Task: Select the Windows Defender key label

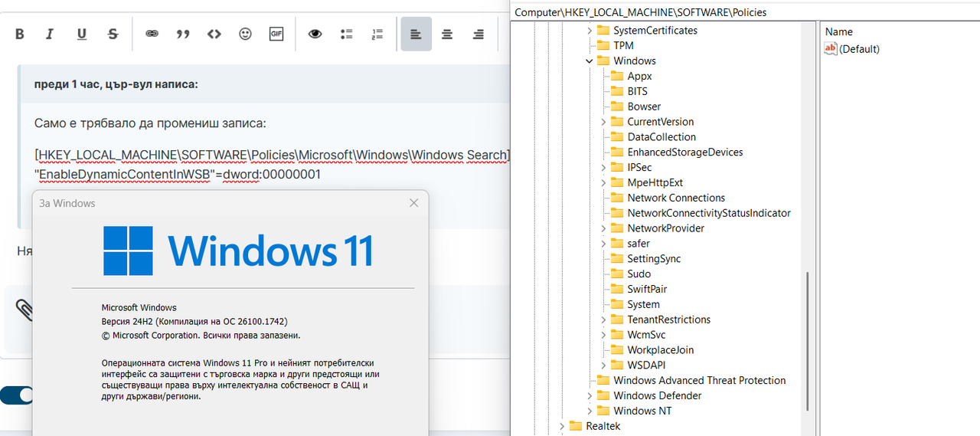Action: tap(657, 395)
